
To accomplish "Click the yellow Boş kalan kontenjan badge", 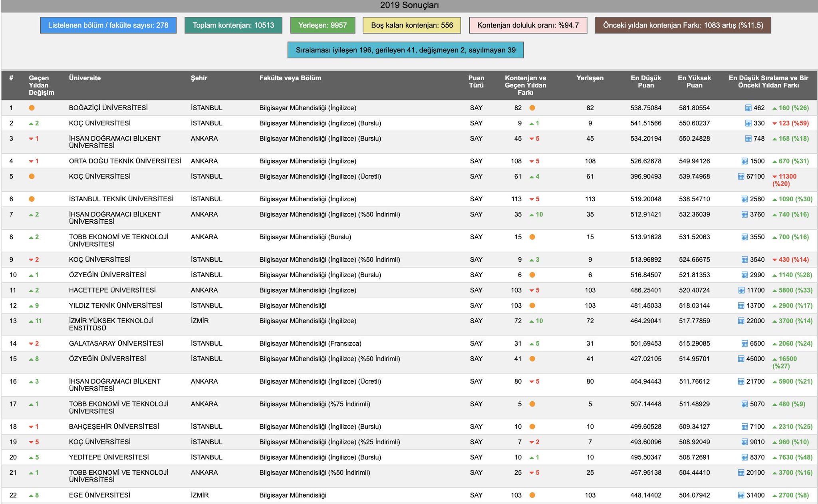I will coord(412,25).
